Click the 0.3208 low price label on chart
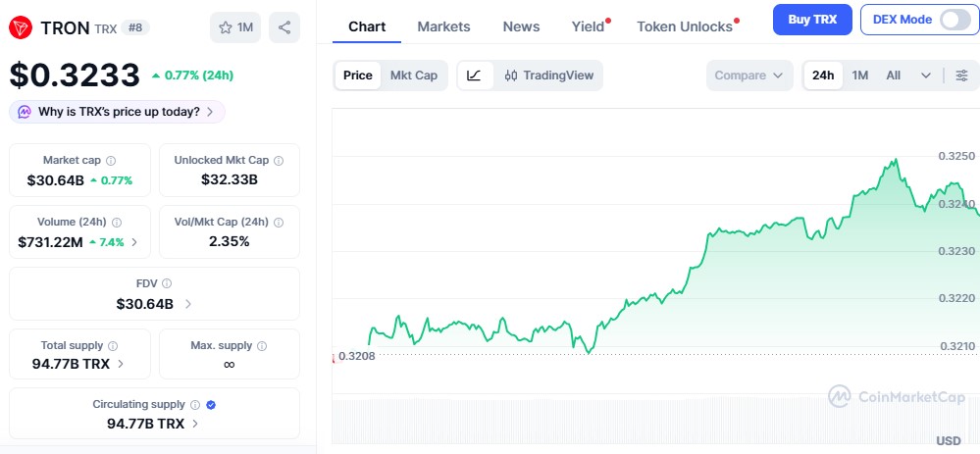This screenshot has width=980, height=454. pyautogui.click(x=356, y=357)
